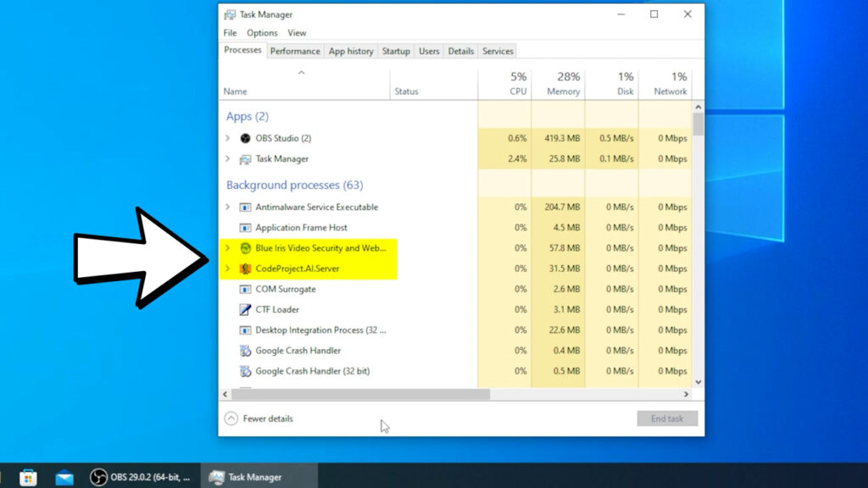Expand the CodeProject.AI.Server process tree
868x488 pixels.
point(227,269)
